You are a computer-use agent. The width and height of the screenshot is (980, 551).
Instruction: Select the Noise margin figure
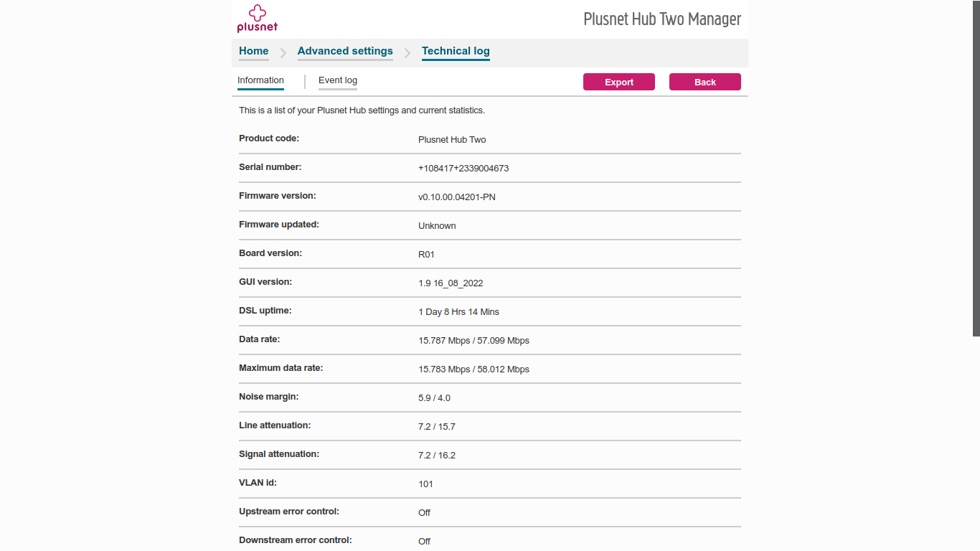tap(434, 397)
